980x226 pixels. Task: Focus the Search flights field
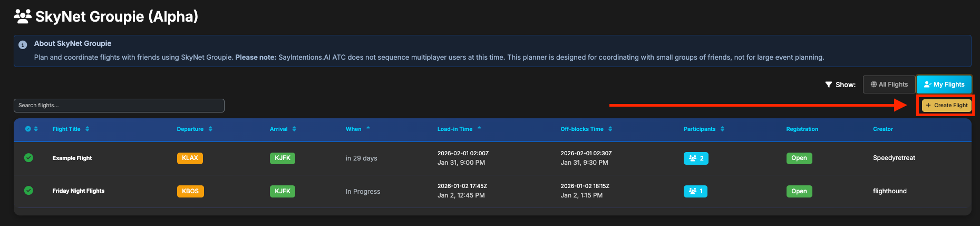119,106
